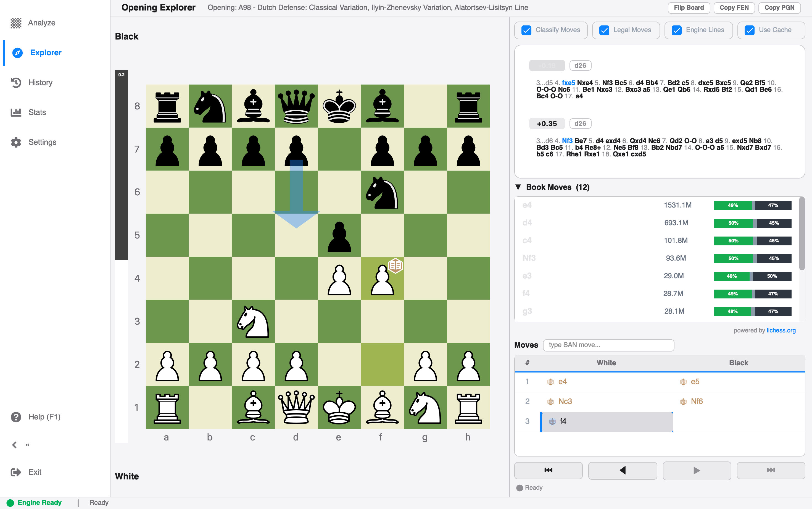Click the book icon beside Black's e5 move
This screenshot has width=812, height=509.
click(x=683, y=382)
